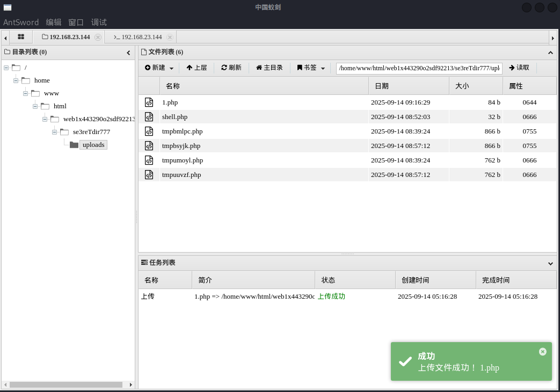The width and height of the screenshot is (560, 392).
Task: Open the 调试 menu
Action: 99,23
